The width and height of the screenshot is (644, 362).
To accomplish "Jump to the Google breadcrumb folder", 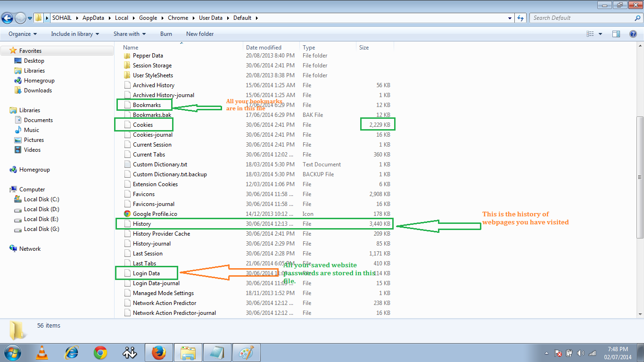I will point(148,18).
